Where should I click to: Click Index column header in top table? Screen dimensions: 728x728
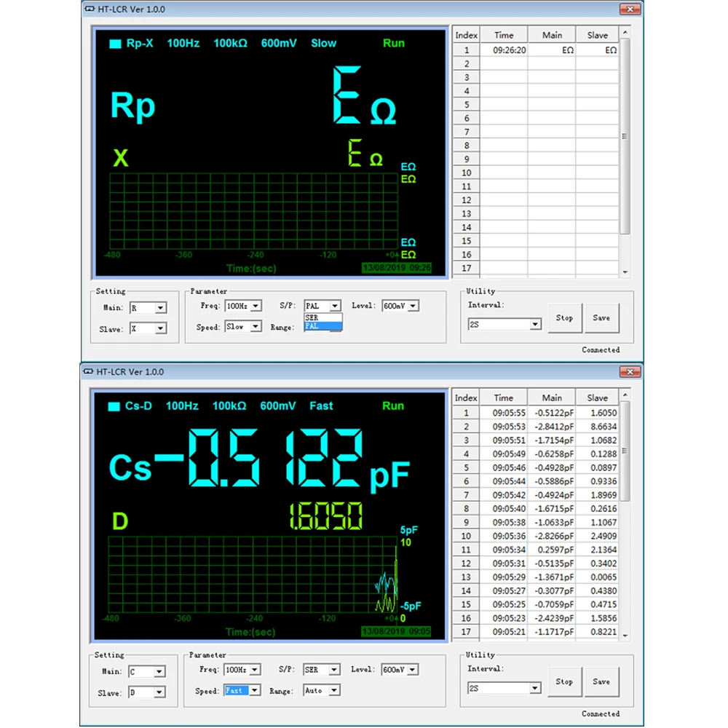tap(466, 35)
